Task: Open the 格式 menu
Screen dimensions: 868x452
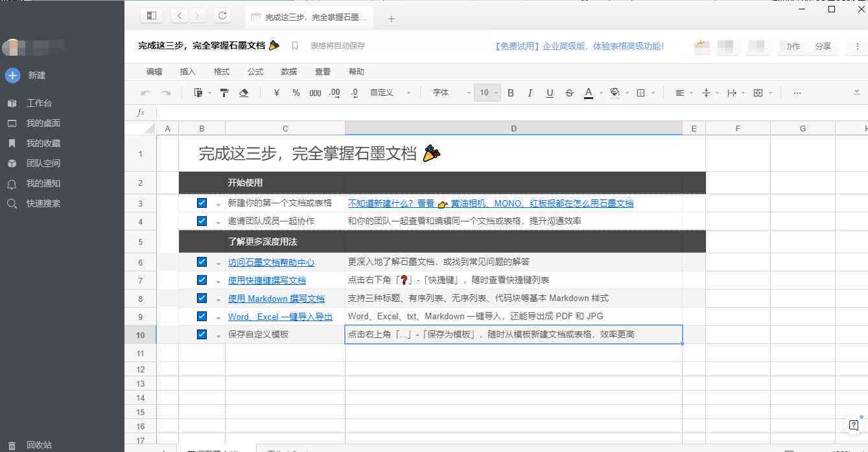Action: tap(222, 72)
